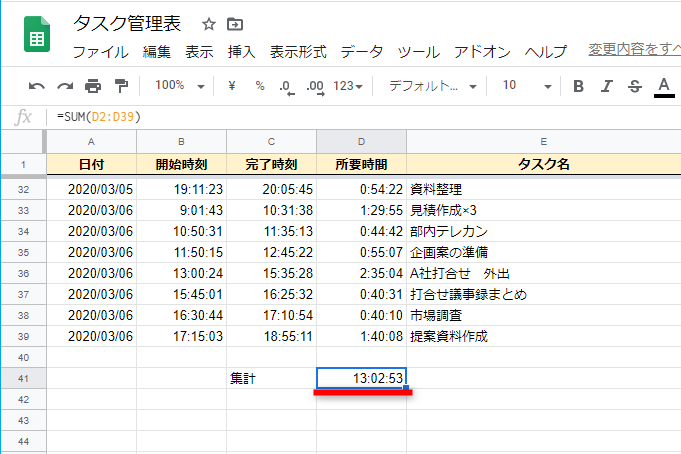Select row 44 header

click(23, 441)
